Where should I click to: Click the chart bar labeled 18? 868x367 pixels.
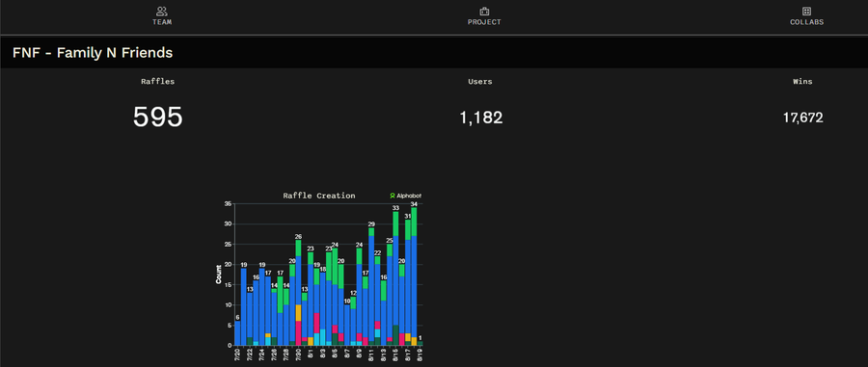tap(323, 308)
